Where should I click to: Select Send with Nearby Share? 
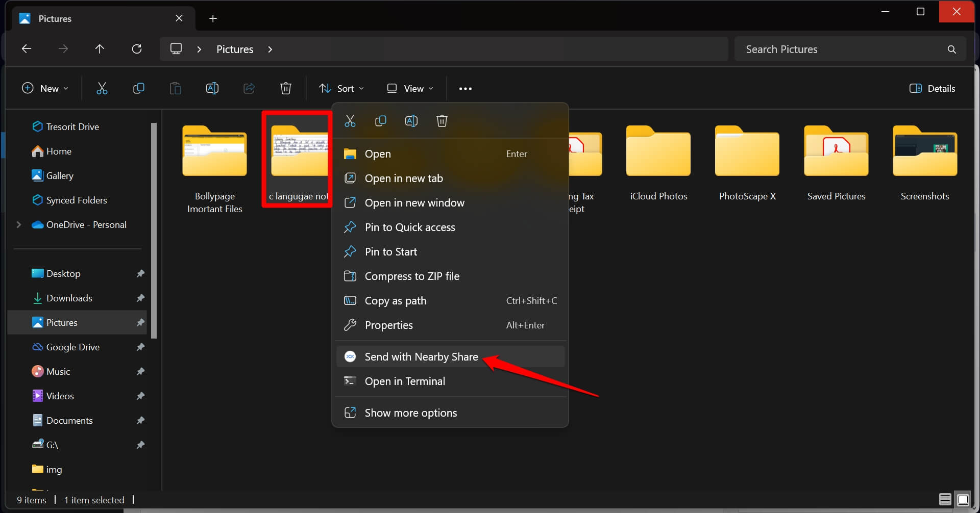[x=421, y=357]
